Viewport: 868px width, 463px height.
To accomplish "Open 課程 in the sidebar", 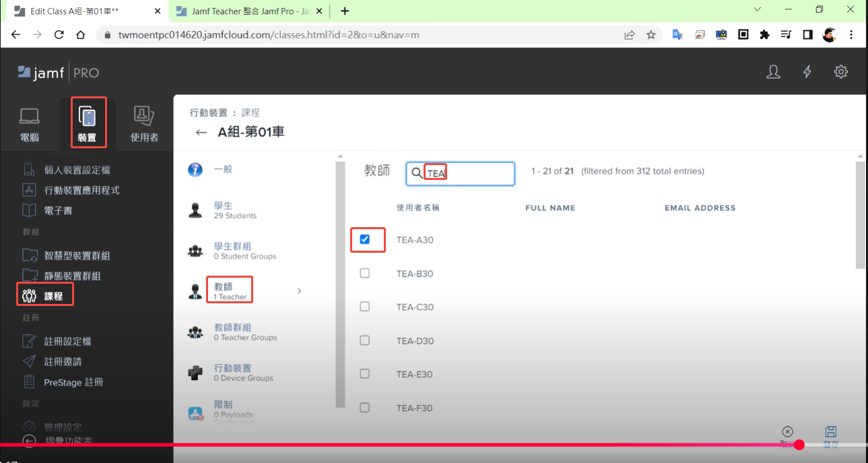I will [53, 296].
